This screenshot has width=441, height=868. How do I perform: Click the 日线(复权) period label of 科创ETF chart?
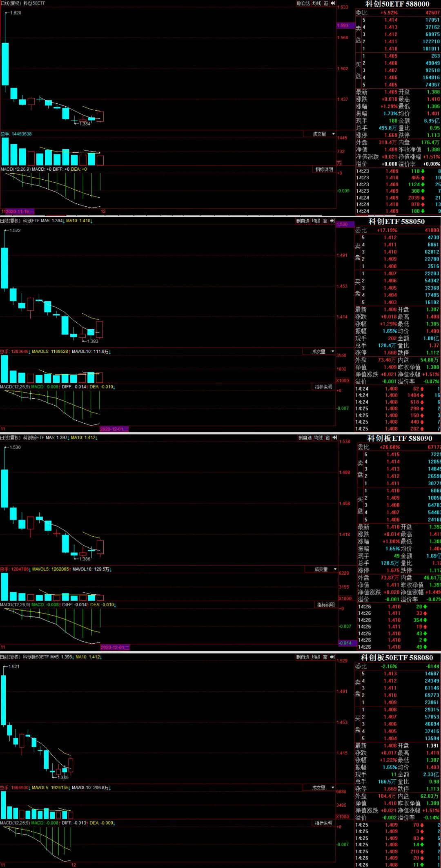tap(10, 221)
